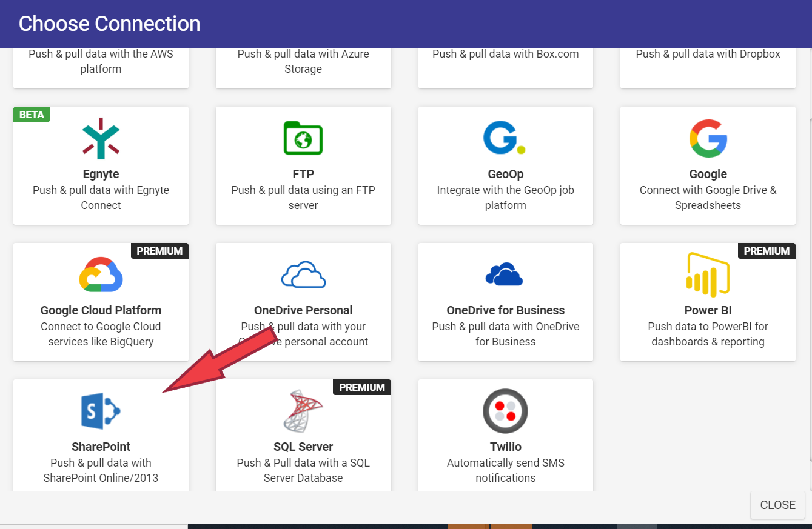
Task: Click 'Push & pull data with Box.com'
Action: [506, 54]
